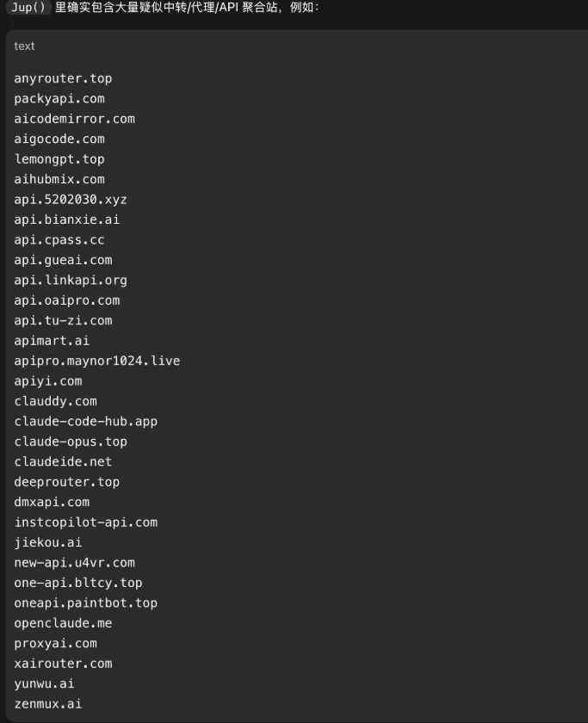This screenshot has width=588, height=723.
Task: Click the aicodemirror.com domain text
Action: (74, 119)
